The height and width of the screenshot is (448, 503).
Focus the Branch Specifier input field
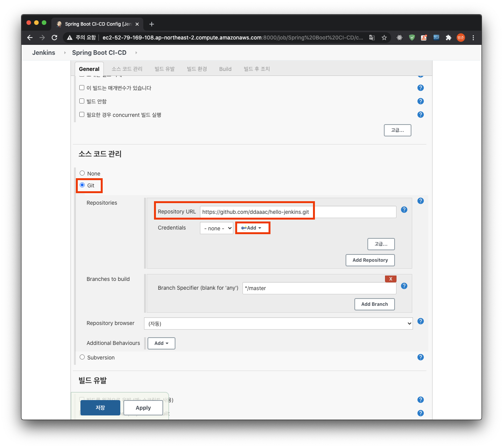(319, 288)
